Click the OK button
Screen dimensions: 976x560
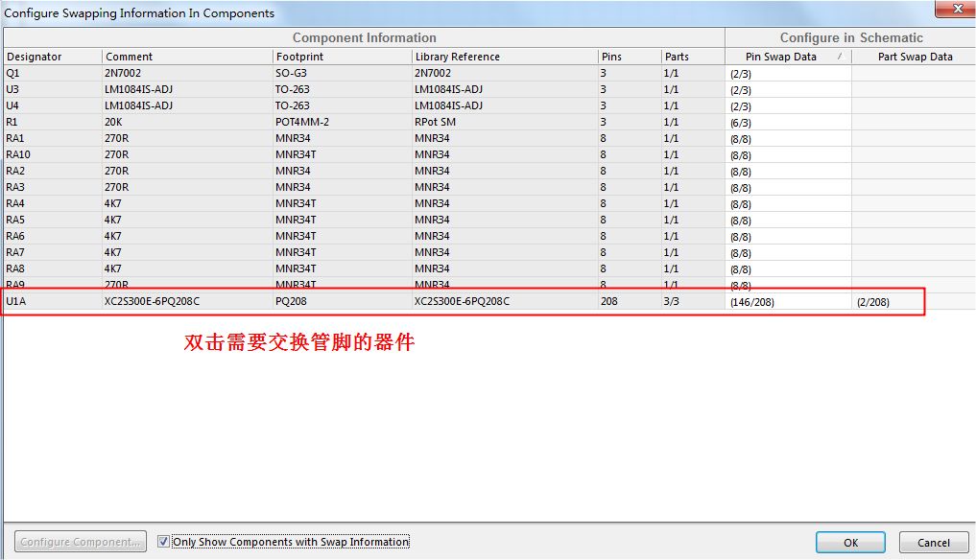click(850, 543)
